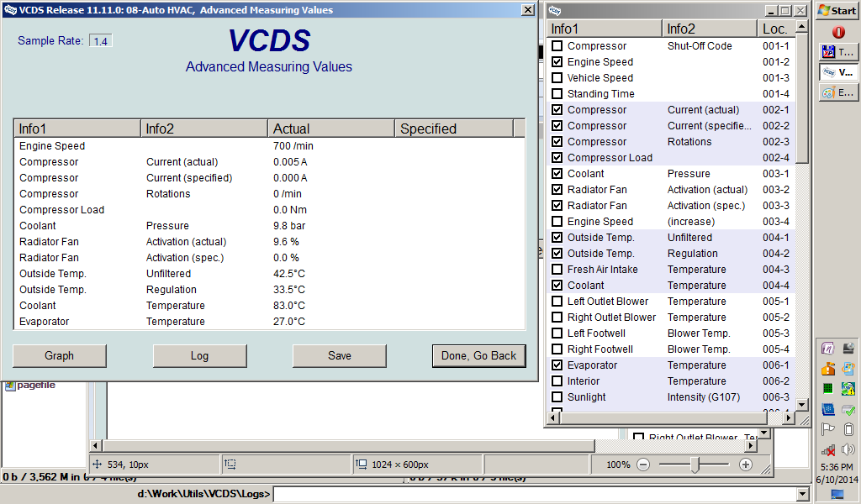Click the Loc. column header
Screen dimensions: 861x504
[776, 29]
